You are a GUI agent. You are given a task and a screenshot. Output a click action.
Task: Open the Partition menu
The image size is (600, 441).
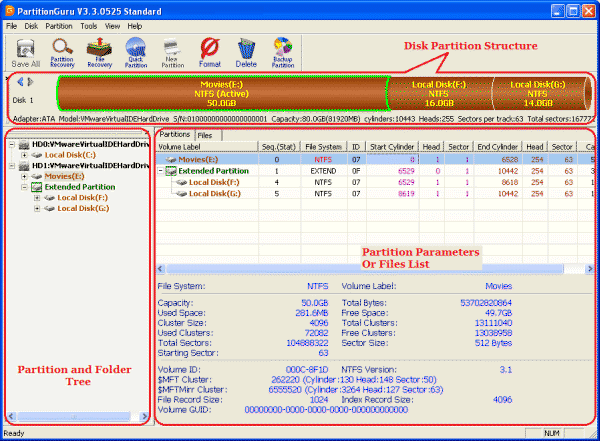click(59, 26)
